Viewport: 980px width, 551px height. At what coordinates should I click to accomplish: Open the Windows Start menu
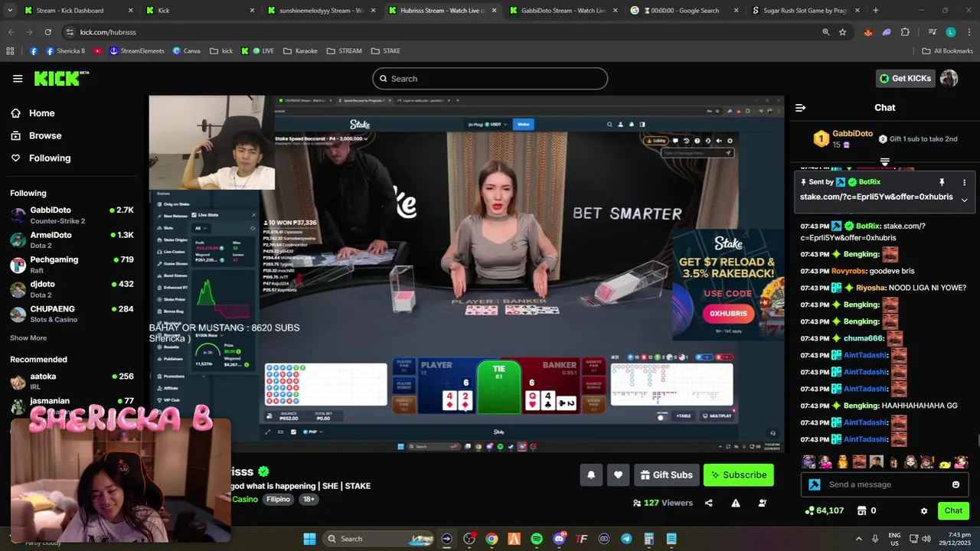click(x=309, y=539)
